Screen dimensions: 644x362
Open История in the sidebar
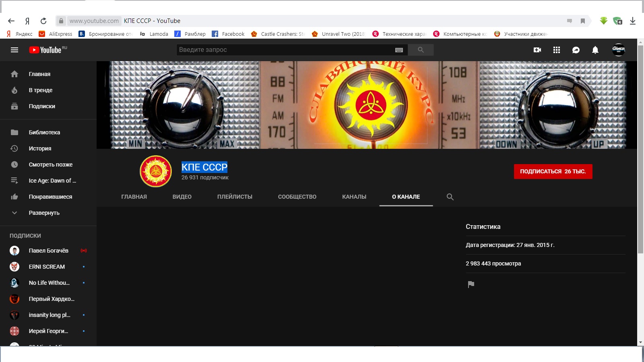coord(48,148)
